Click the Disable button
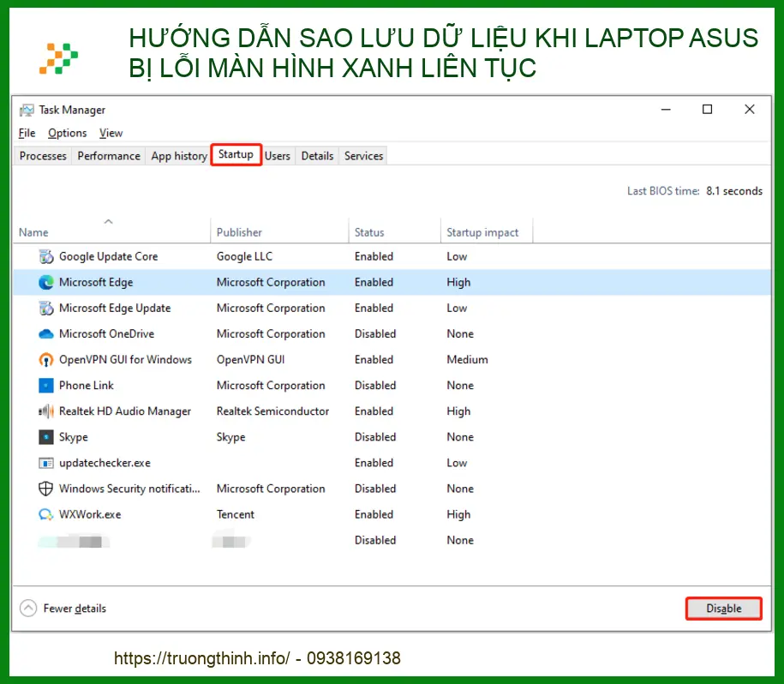 pos(724,609)
